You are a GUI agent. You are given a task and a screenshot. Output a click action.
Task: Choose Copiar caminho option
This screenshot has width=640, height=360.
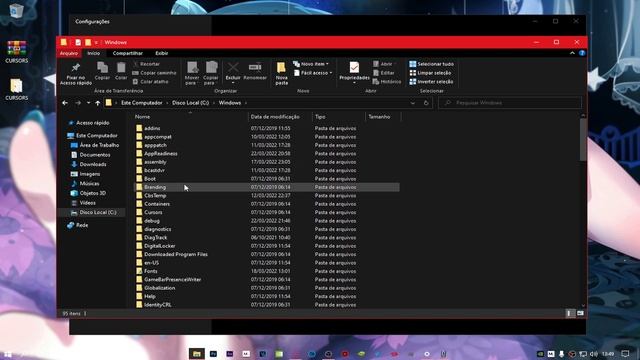[154, 73]
